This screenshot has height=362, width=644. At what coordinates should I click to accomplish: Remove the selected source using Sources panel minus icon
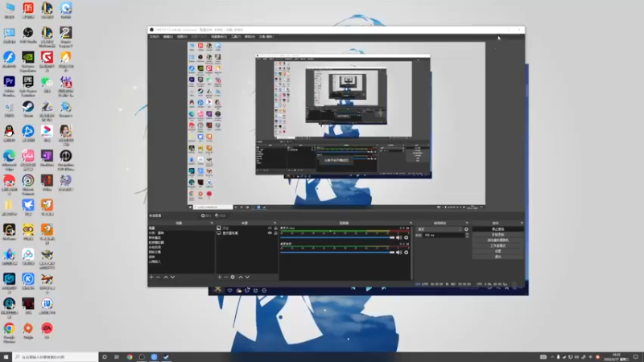click(x=225, y=277)
